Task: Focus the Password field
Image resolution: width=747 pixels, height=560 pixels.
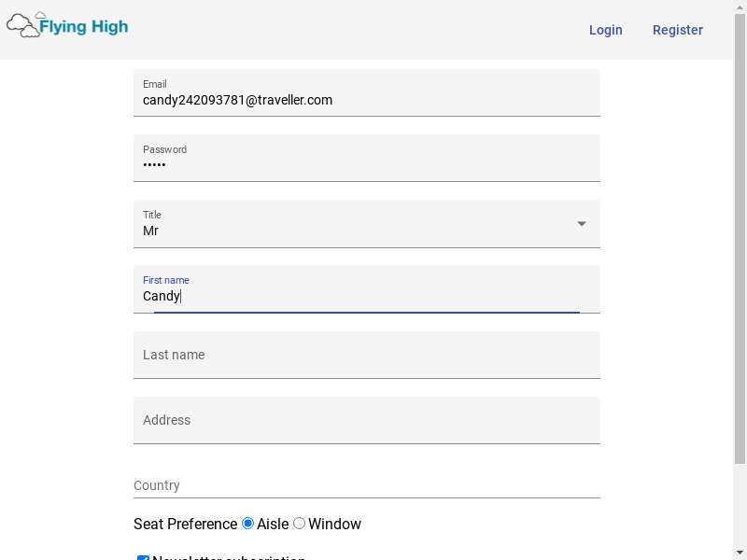Action: click(x=366, y=164)
